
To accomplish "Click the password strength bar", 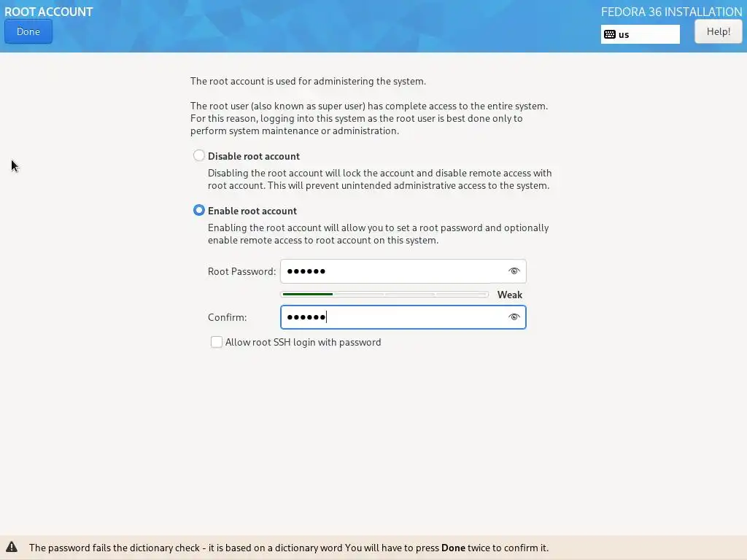I will point(384,295).
